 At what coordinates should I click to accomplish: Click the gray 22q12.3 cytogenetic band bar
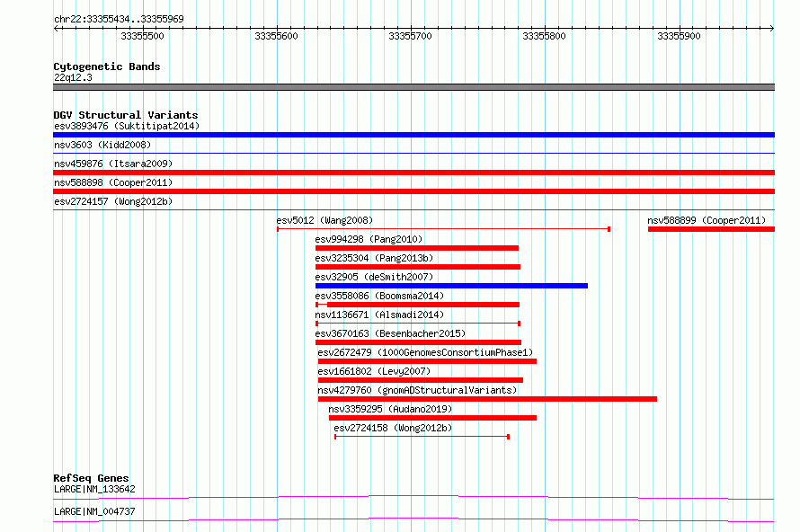[x=413, y=87]
